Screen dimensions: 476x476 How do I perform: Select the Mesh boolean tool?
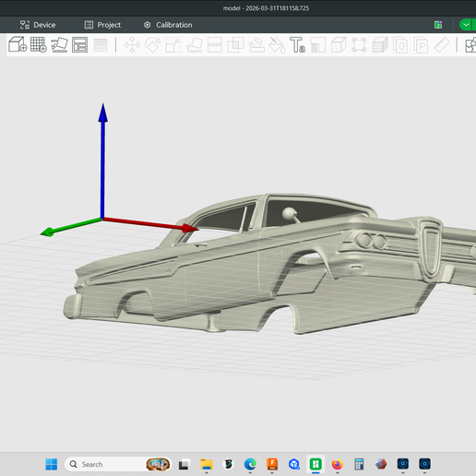235,45
